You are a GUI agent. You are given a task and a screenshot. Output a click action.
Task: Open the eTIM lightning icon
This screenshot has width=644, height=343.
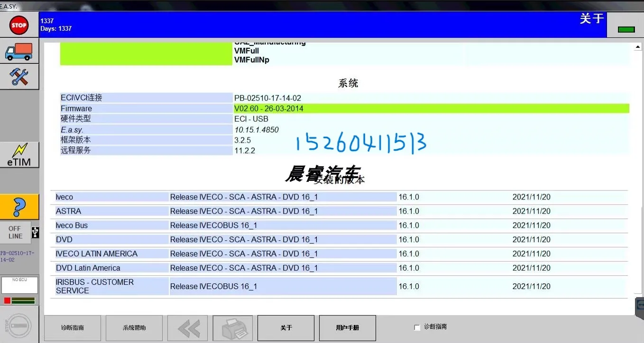coord(19,154)
